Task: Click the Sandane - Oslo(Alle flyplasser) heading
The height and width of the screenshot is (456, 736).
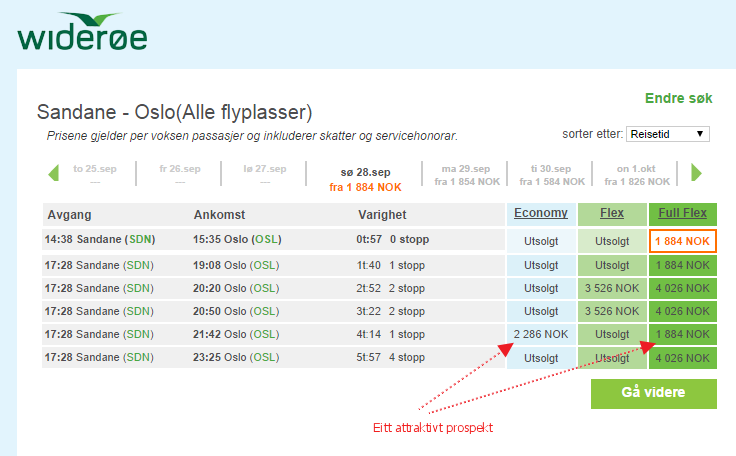Action: pyautogui.click(x=174, y=112)
